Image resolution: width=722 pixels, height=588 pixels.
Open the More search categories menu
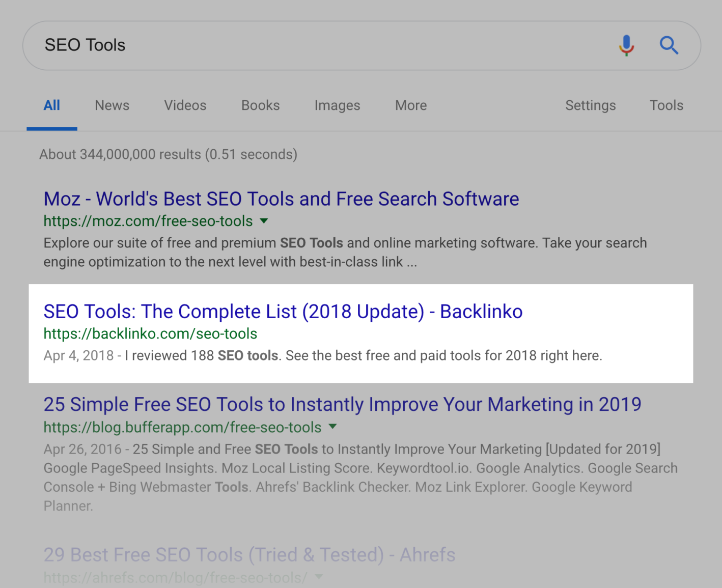point(411,105)
